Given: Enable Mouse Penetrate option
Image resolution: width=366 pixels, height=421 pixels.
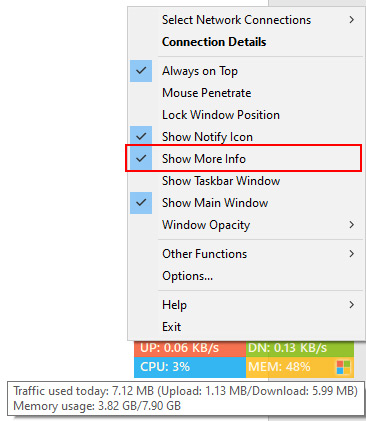Looking at the screenshot, I should click(246, 93).
